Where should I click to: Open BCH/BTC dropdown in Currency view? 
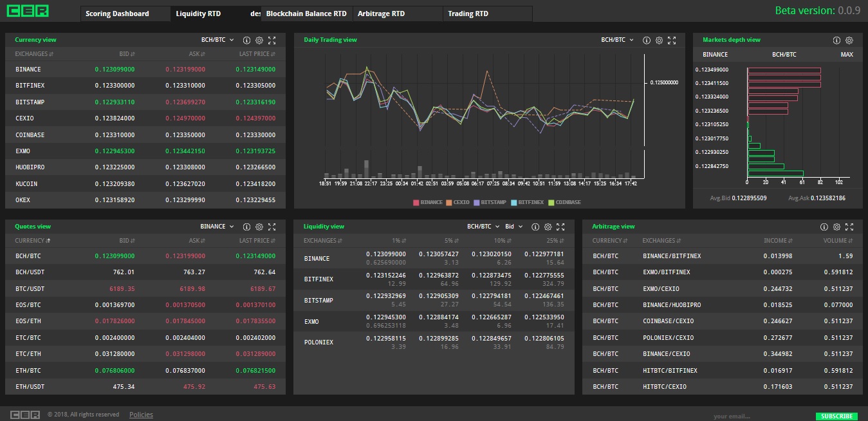click(x=217, y=40)
